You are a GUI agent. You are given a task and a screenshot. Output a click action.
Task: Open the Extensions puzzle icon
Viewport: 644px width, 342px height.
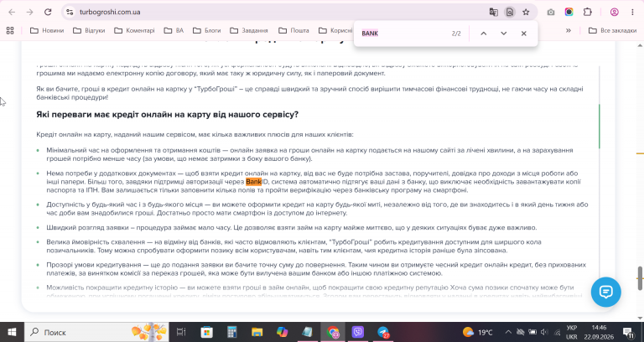[x=587, y=12]
